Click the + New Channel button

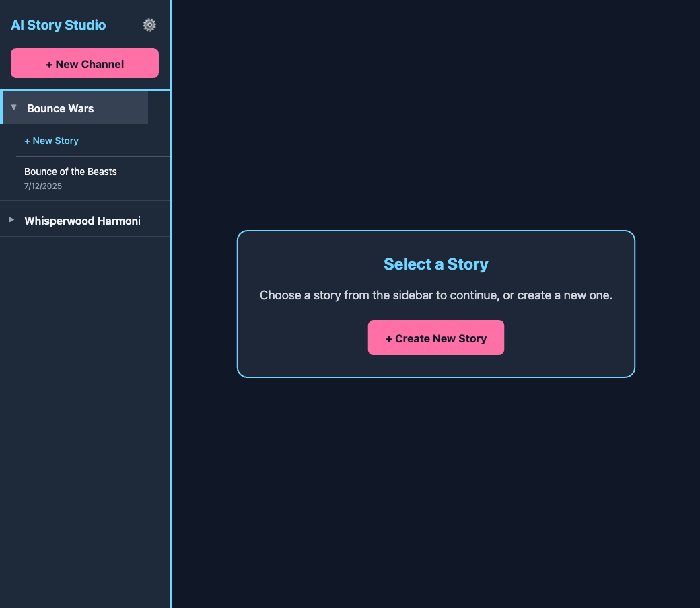[x=85, y=64]
